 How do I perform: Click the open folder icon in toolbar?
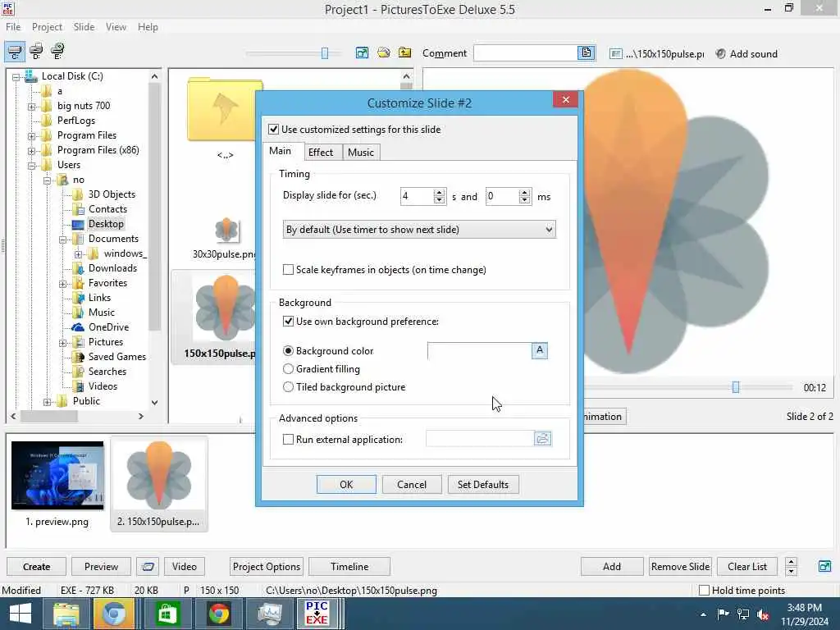(384, 52)
